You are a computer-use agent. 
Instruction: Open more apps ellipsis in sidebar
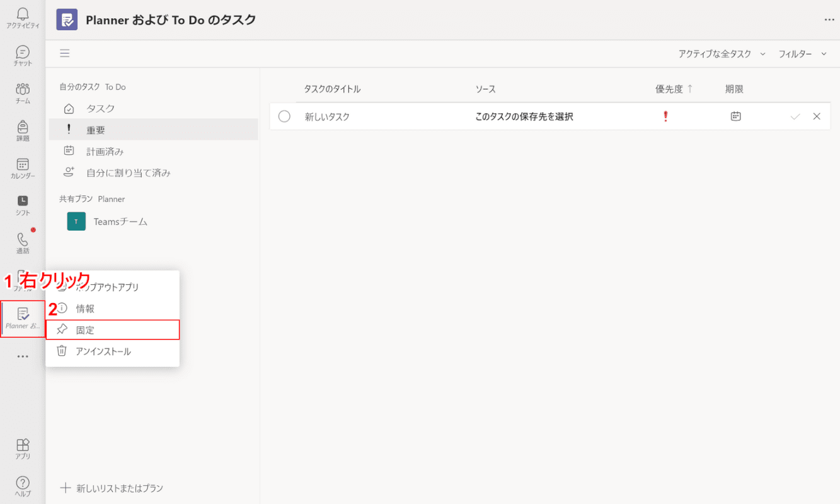[23, 356]
